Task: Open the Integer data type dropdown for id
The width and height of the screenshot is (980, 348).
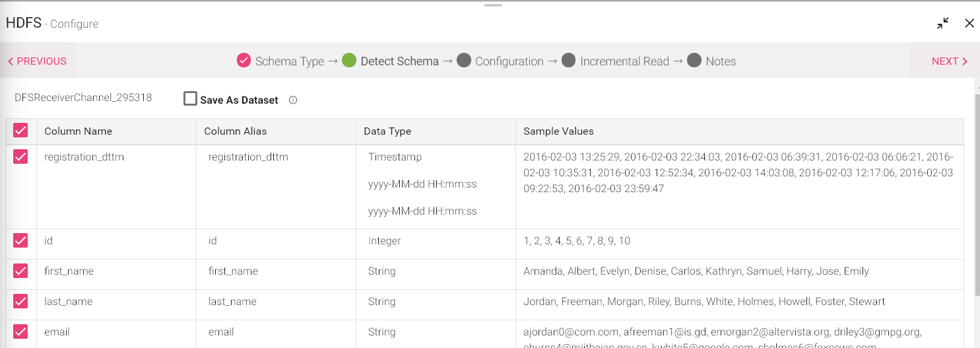Action: (x=385, y=241)
